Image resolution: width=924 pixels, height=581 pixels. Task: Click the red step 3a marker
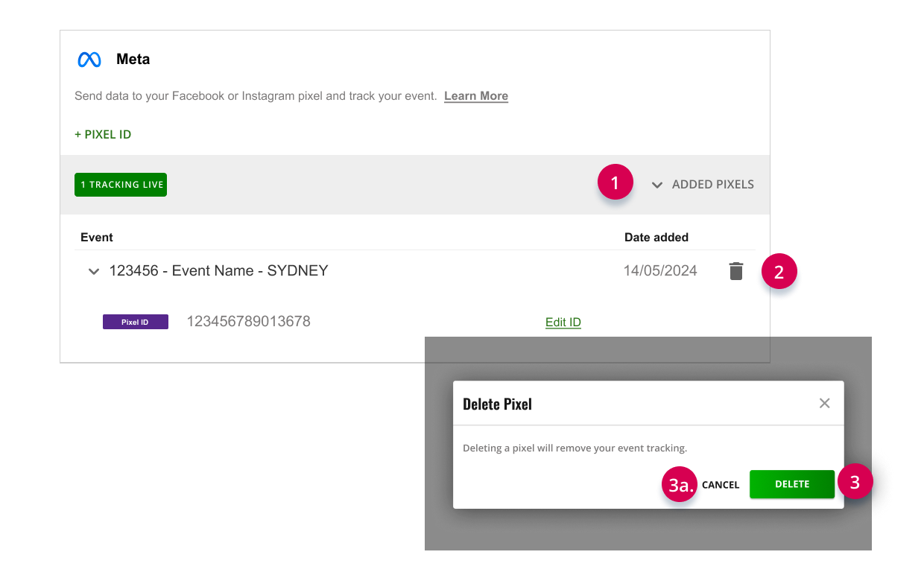tap(680, 485)
